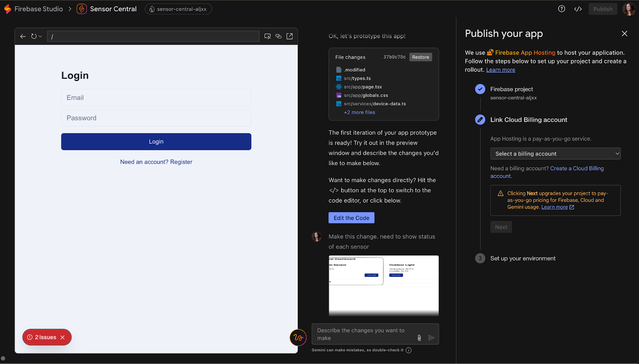
Task: Open src/app/page.tsx file entry
Action: click(359, 87)
